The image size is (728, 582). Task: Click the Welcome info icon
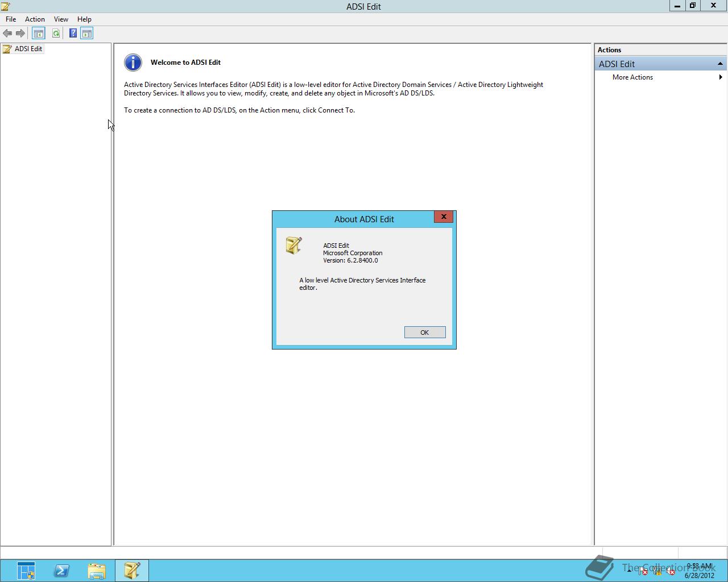point(133,63)
